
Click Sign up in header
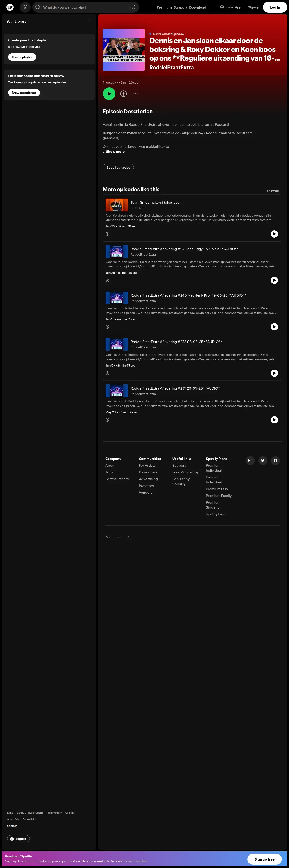(254, 7)
